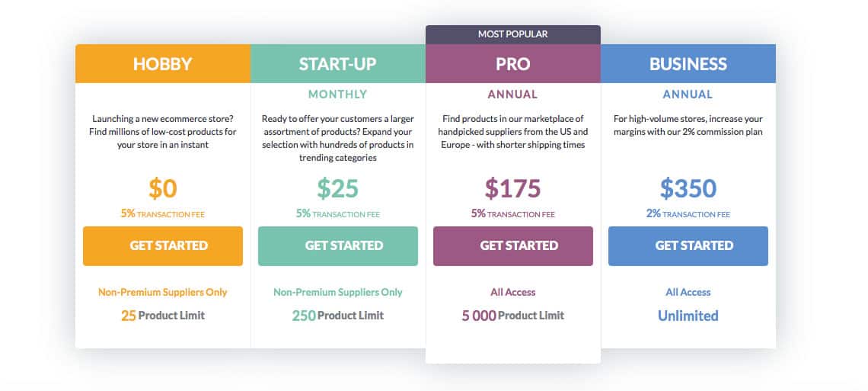Click the $175 price
The height and width of the screenshot is (391, 868).
coord(512,188)
